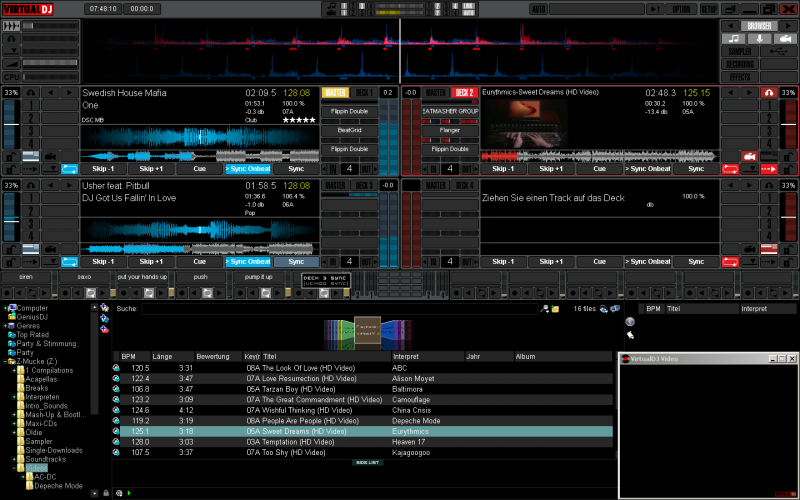Viewport: 800px width, 500px height.
Task: Open deck 2 Flanger effect selector
Action: pyautogui.click(x=450, y=130)
